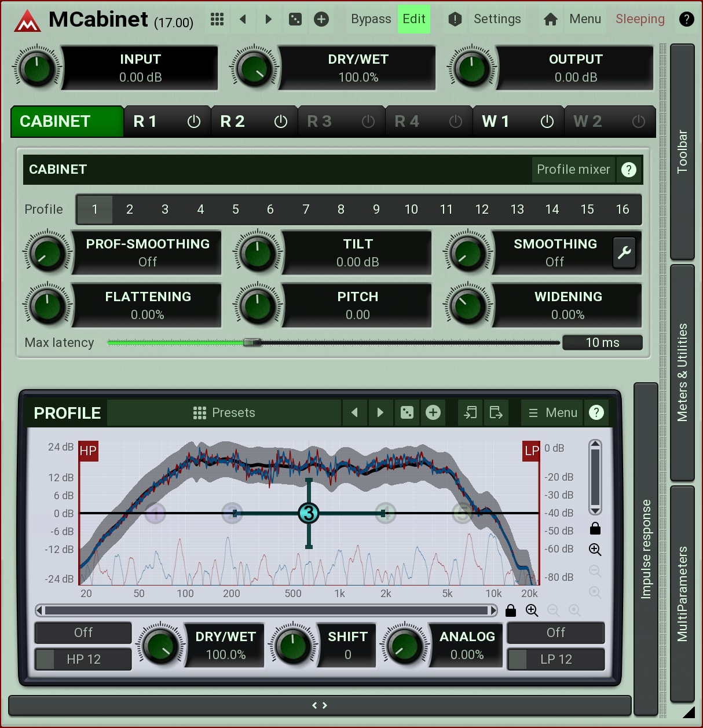Click the vertical zoom-in magnifier icon
The image size is (703, 728).
595,550
